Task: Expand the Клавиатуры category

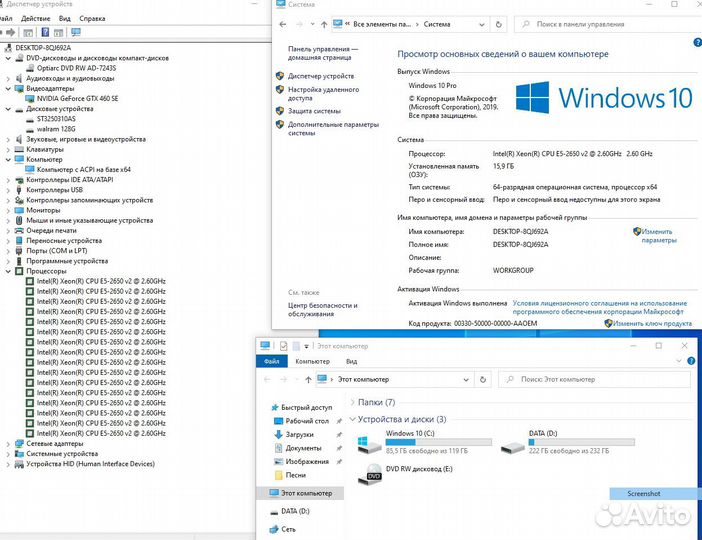Action: click(x=8, y=150)
